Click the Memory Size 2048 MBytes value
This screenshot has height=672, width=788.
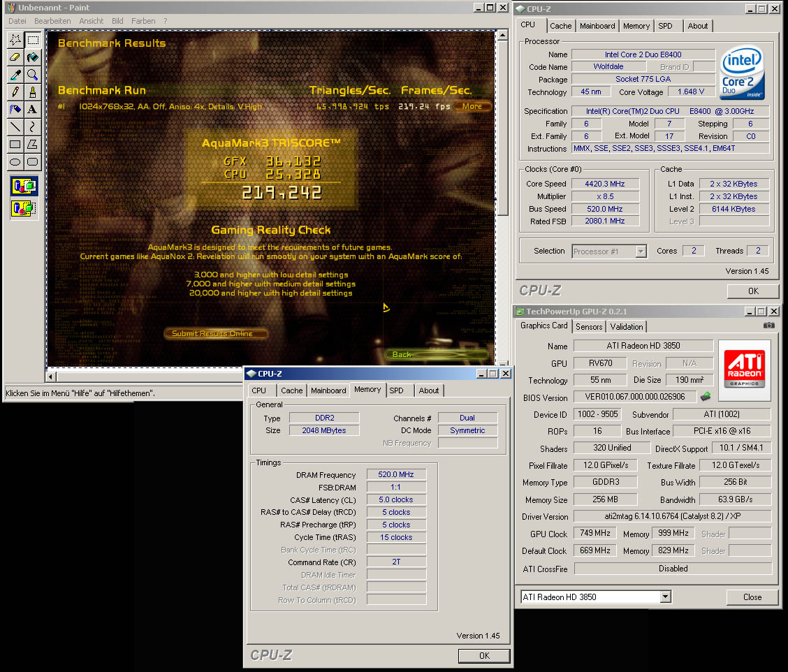click(324, 430)
